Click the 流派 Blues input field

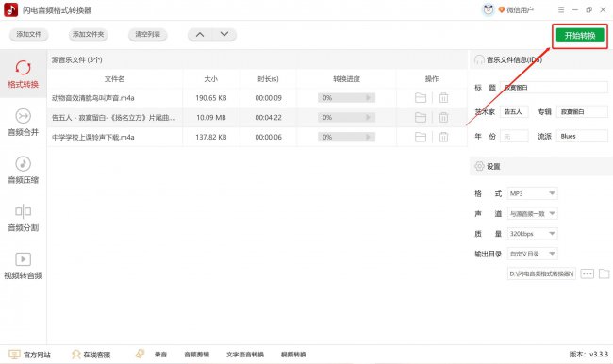coord(582,136)
